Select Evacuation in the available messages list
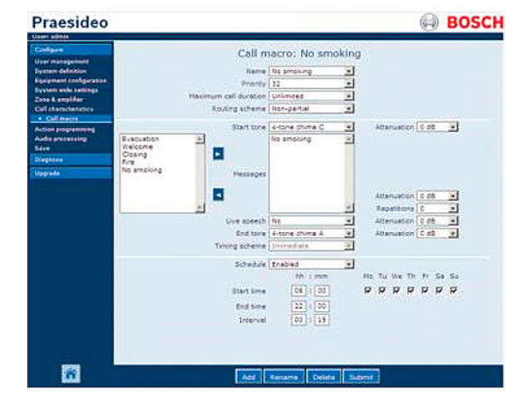Image resolution: width=532 pixels, height=399 pixels. click(x=140, y=139)
